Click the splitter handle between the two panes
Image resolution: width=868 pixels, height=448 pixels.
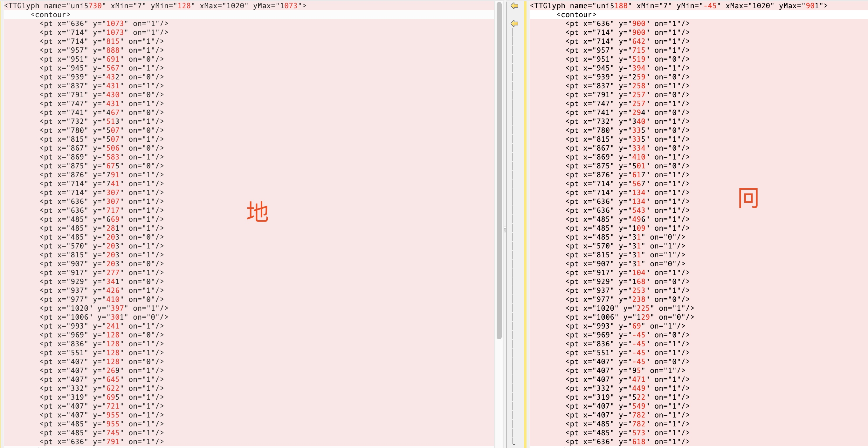click(505, 230)
